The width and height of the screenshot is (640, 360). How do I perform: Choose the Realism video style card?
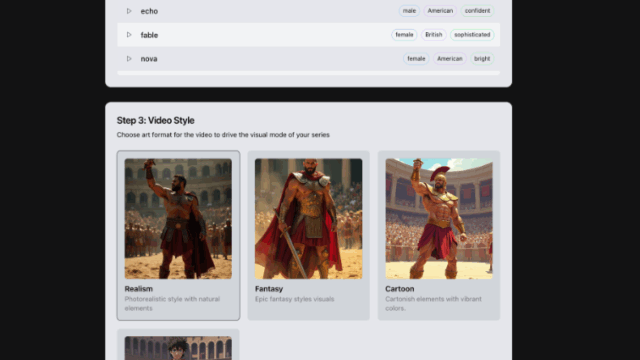tap(178, 236)
